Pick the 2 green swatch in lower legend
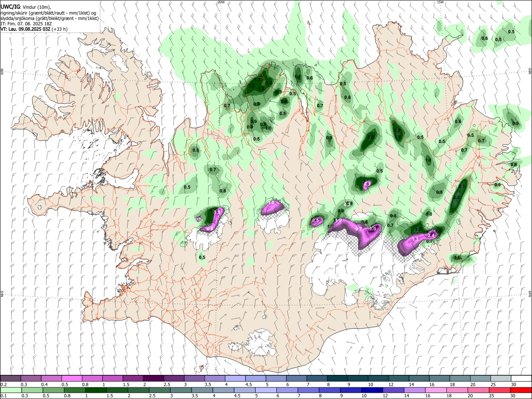This screenshot has width=532, height=399. [138, 390]
